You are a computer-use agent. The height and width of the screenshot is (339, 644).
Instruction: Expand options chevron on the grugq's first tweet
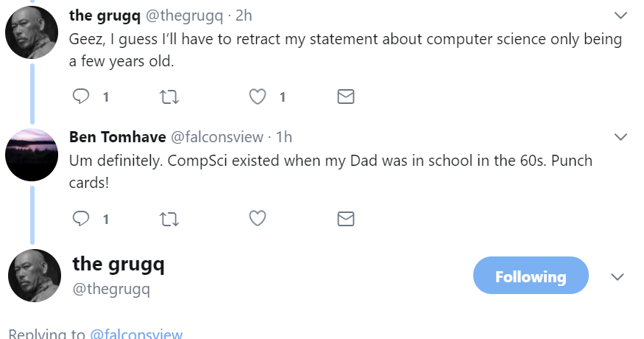620,15
